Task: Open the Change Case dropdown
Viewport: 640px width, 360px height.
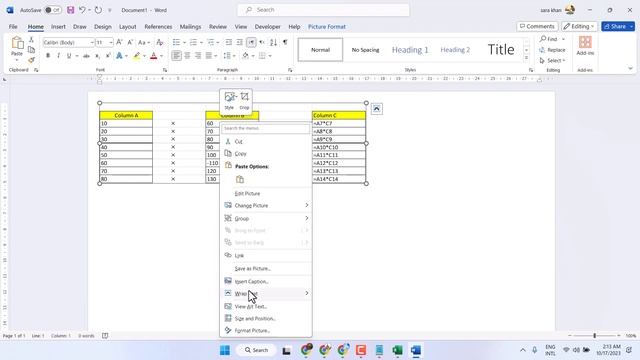Action: click(144, 42)
